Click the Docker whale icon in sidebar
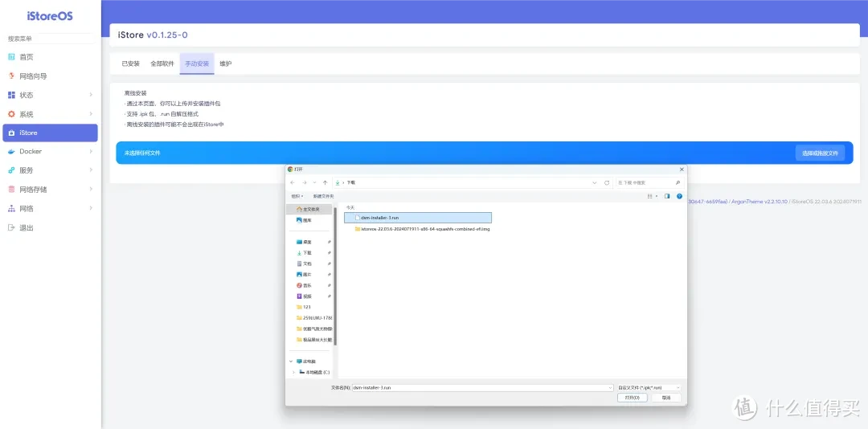 pyautogui.click(x=11, y=152)
